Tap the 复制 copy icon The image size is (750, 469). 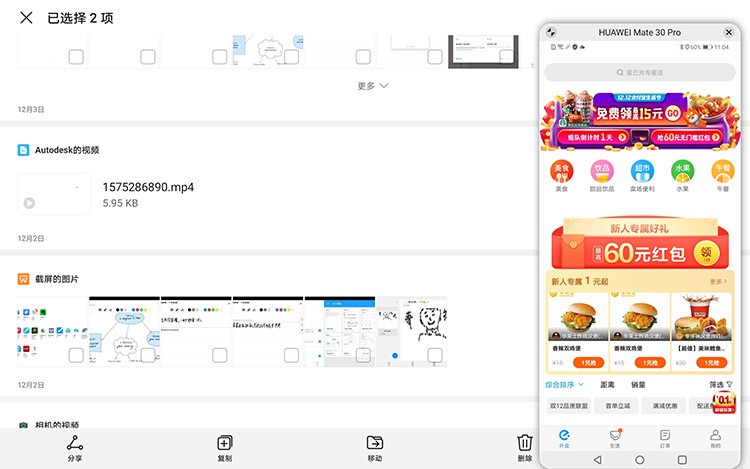pos(224,443)
